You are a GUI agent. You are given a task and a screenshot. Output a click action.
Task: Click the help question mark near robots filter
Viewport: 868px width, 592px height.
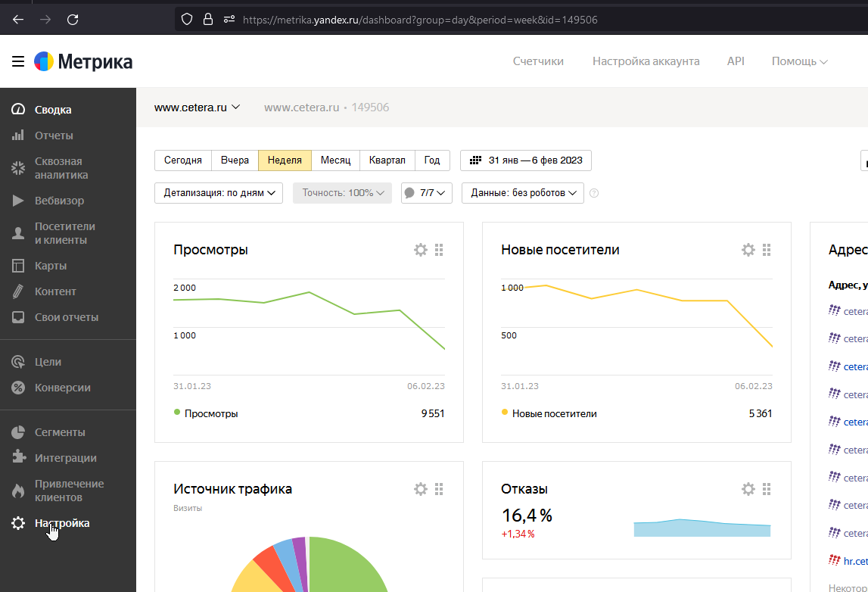pyautogui.click(x=594, y=193)
